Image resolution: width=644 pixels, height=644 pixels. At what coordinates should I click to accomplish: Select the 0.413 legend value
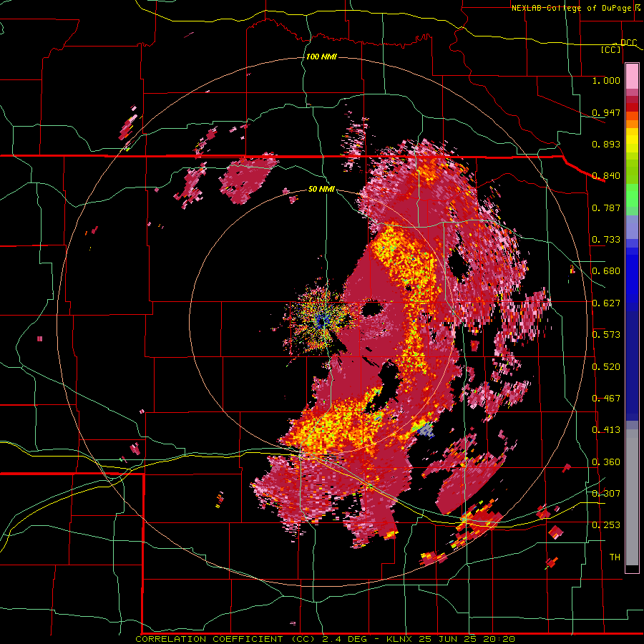(606, 430)
